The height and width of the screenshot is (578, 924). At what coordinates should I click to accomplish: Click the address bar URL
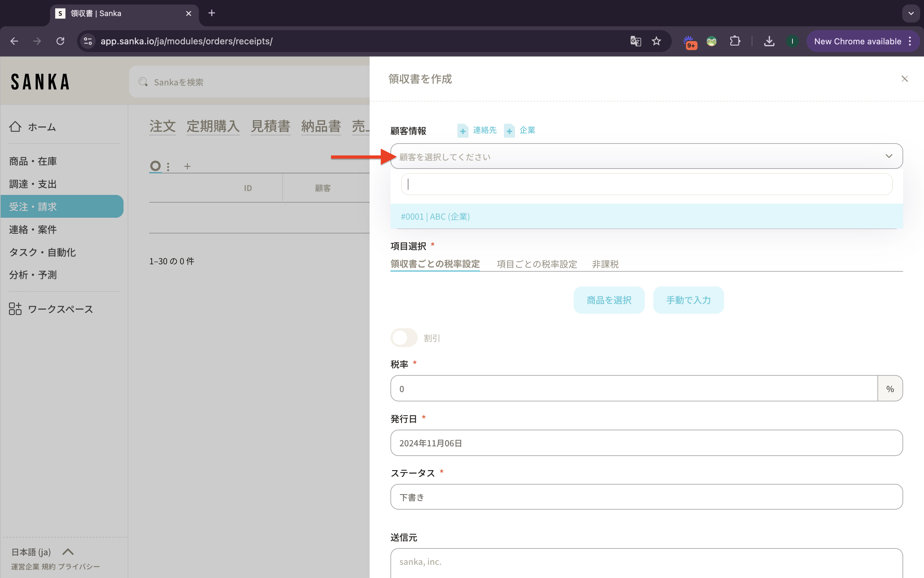186,41
